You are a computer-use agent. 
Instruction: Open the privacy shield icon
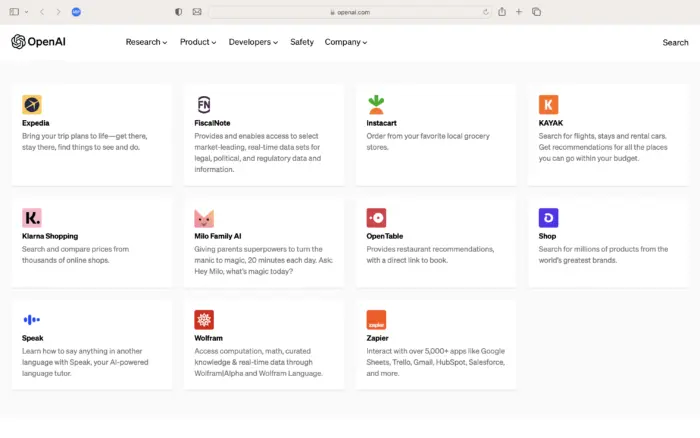pos(179,12)
